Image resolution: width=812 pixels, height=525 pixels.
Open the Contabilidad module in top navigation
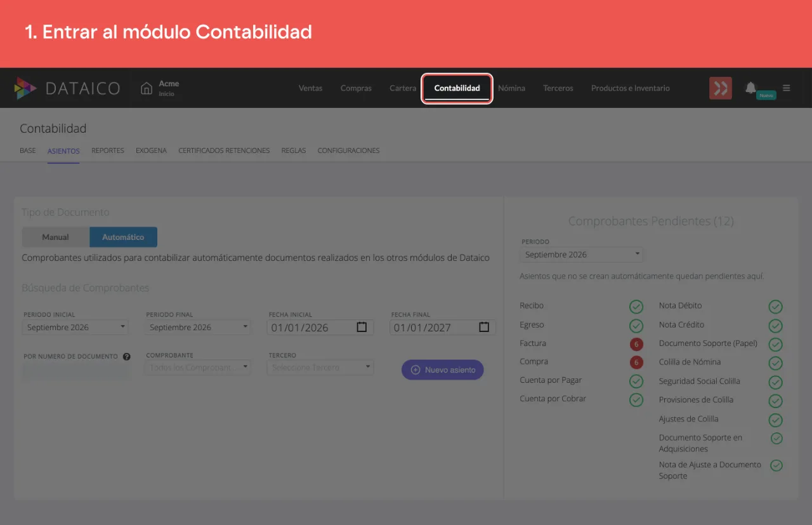(457, 88)
